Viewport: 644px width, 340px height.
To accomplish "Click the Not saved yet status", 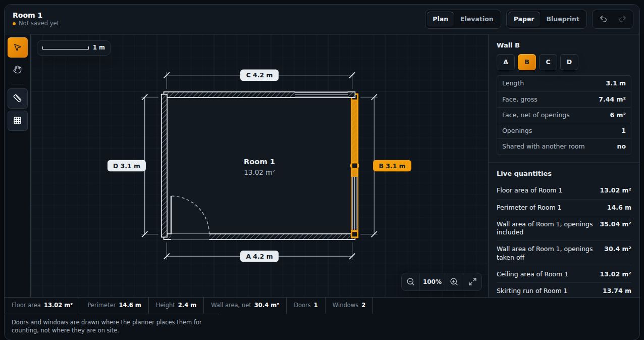I will 36,23.
